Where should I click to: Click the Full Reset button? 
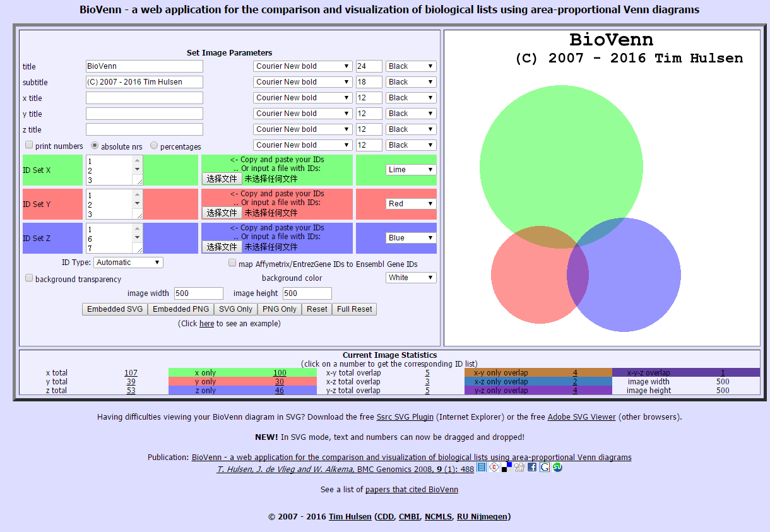pyautogui.click(x=354, y=309)
